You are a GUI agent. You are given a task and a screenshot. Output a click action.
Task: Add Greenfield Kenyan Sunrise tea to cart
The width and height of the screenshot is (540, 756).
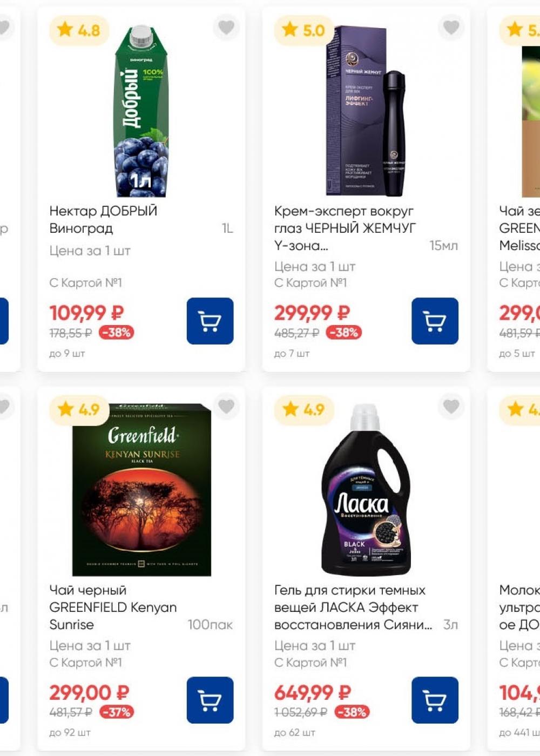pos(210,700)
